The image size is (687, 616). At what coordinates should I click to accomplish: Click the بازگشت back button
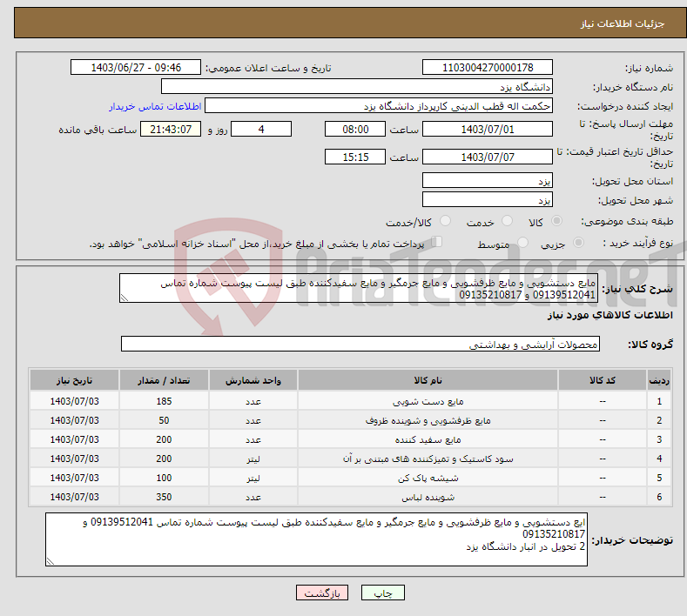(x=322, y=593)
